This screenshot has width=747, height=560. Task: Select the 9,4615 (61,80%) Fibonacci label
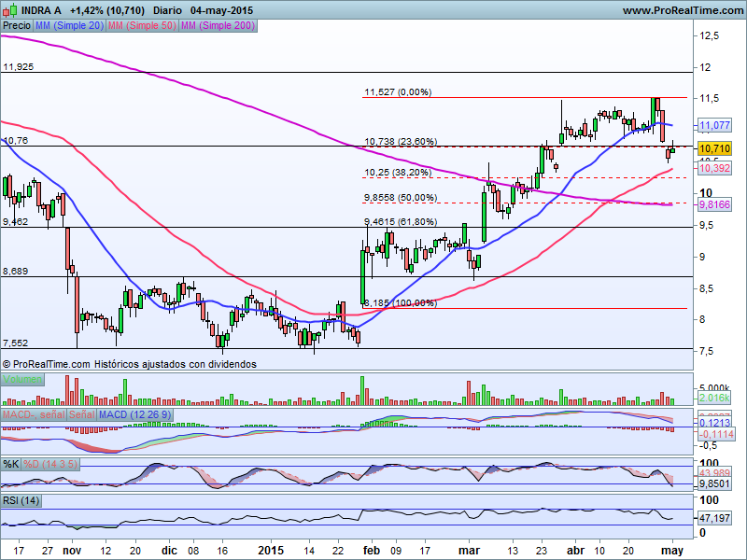coord(401,221)
